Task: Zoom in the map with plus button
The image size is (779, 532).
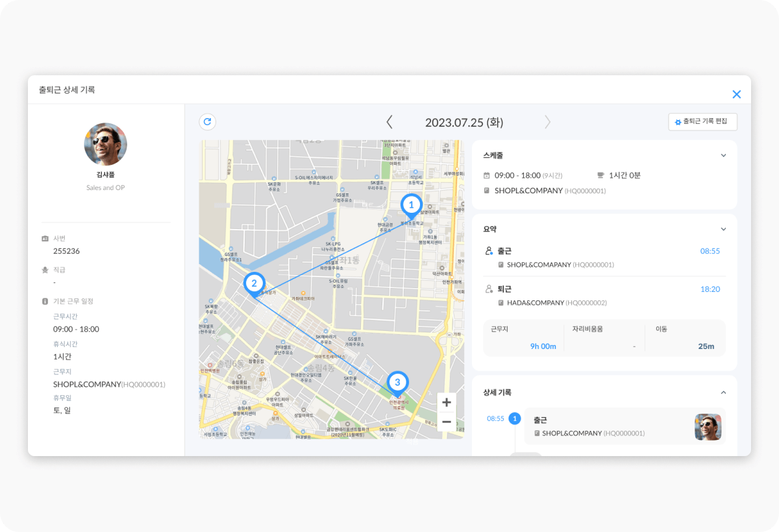Action: click(447, 403)
